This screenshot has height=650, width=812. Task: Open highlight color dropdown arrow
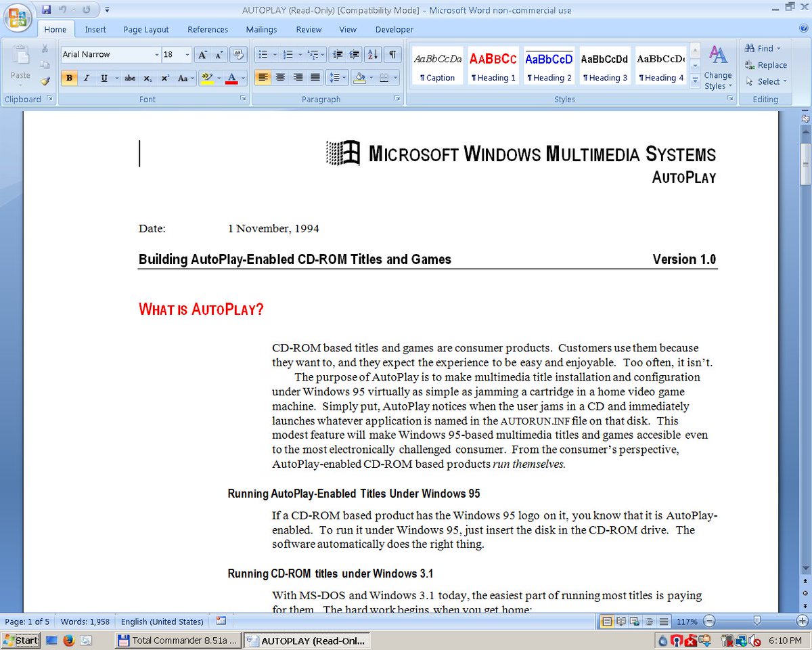[x=219, y=78]
